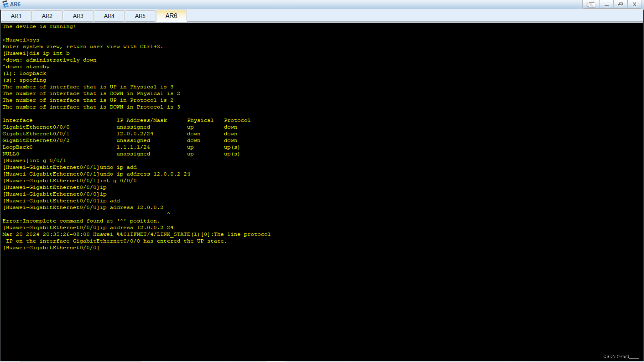Click the 'Protocol' column header
Viewport: 644px width, 362px height.
tap(237, 120)
